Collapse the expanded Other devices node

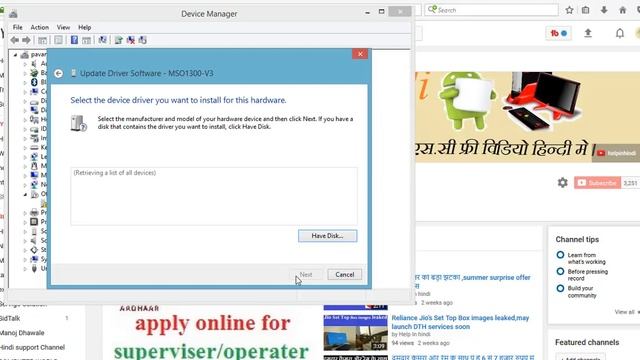pos(25,194)
